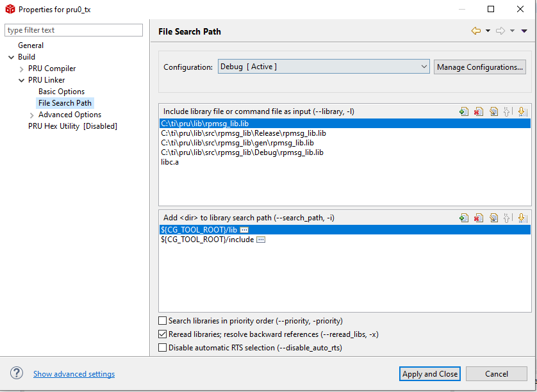Uncheck Reread libraries checkbox

tap(162, 334)
